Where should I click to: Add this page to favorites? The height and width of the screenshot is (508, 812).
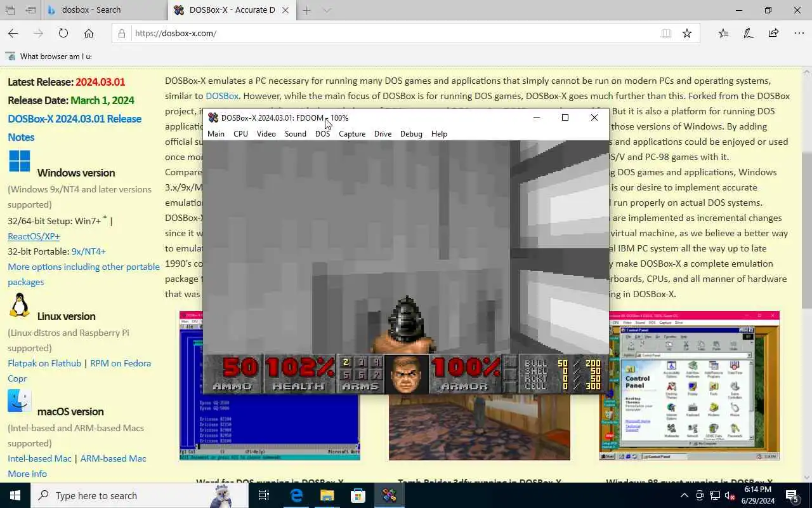coord(687,33)
